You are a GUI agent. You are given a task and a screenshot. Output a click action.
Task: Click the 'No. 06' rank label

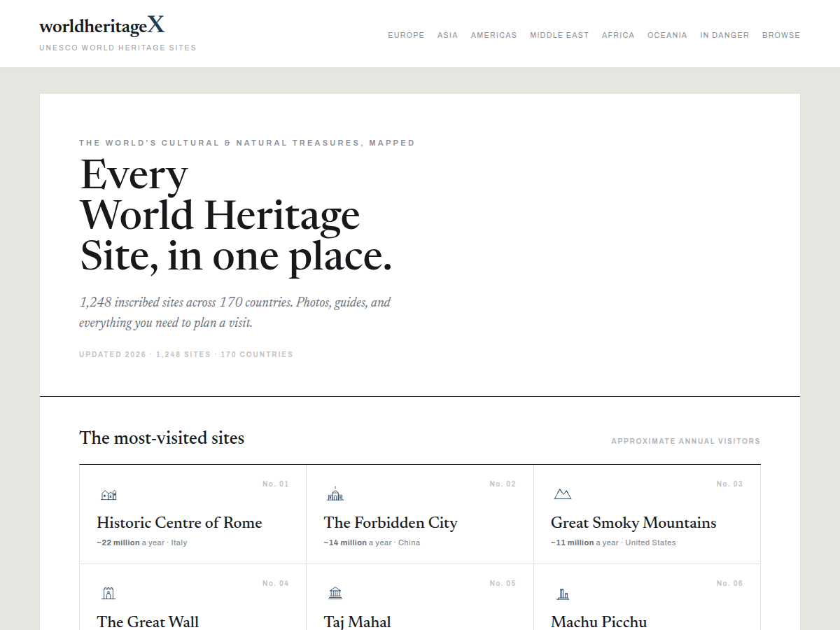(729, 583)
